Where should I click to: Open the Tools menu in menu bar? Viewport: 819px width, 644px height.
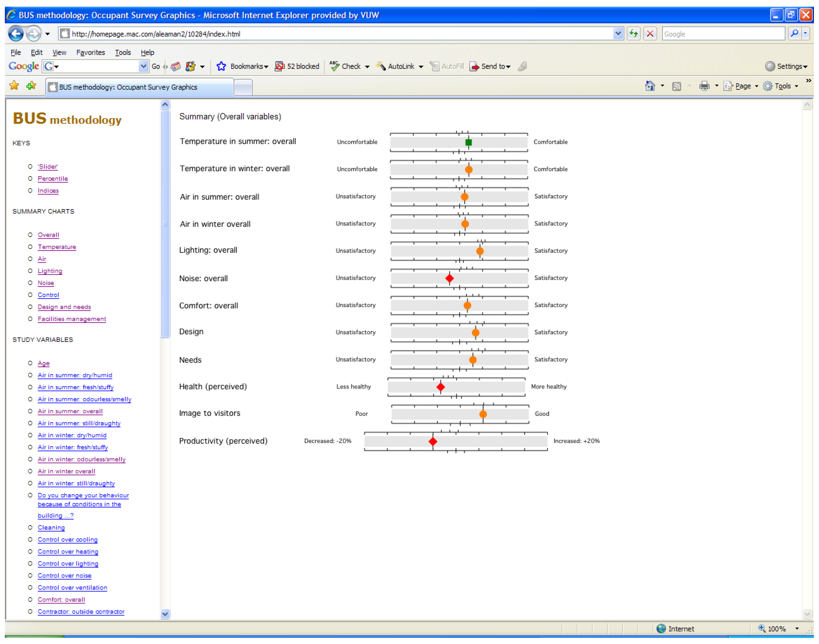coord(123,52)
